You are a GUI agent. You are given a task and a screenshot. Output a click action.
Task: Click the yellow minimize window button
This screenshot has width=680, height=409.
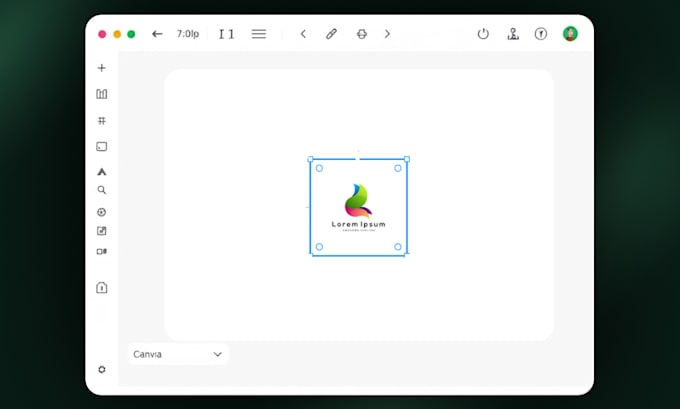coord(117,34)
